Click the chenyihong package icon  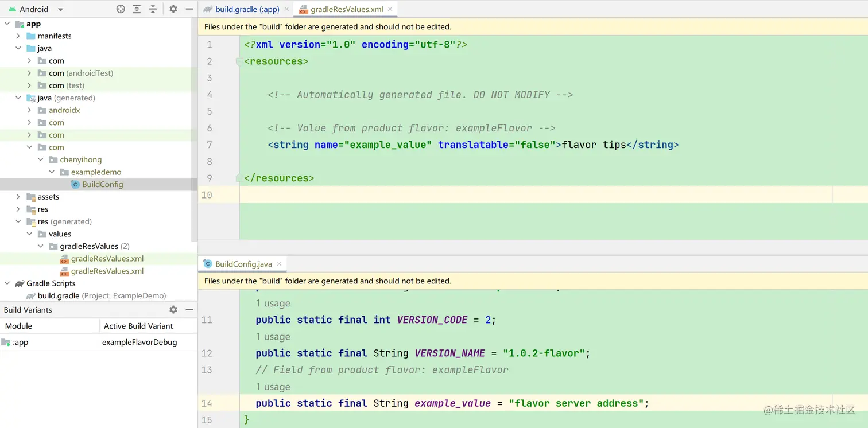[x=53, y=160]
